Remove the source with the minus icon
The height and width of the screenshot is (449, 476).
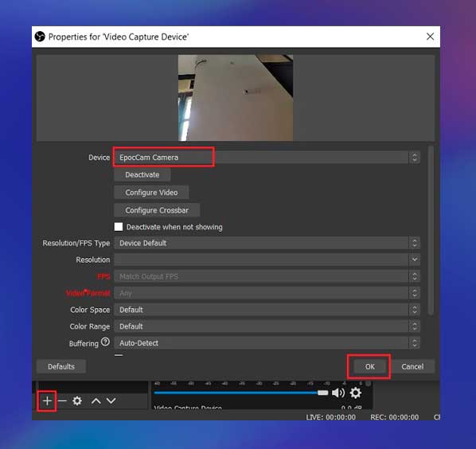tap(62, 401)
